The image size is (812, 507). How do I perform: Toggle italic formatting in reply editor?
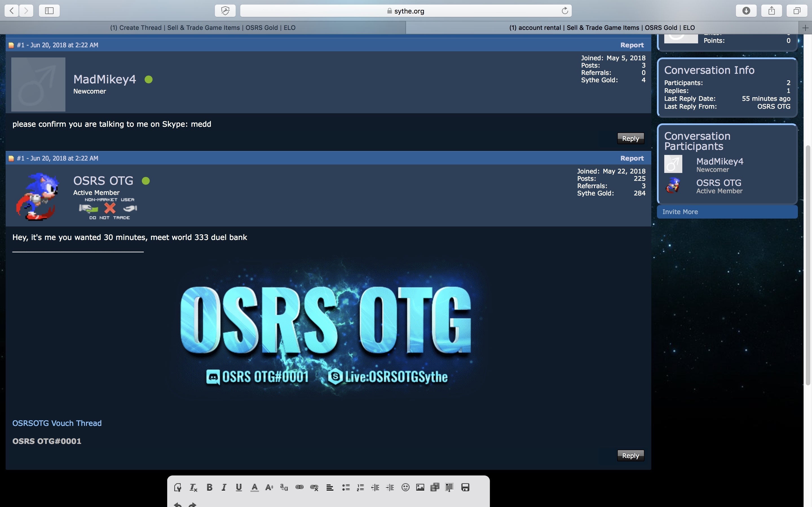224,487
